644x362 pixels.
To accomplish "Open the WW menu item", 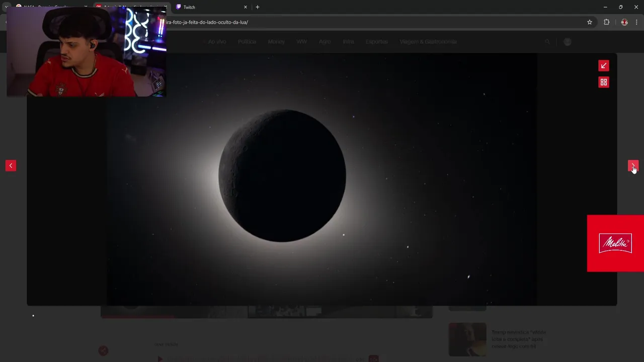I will point(302,42).
